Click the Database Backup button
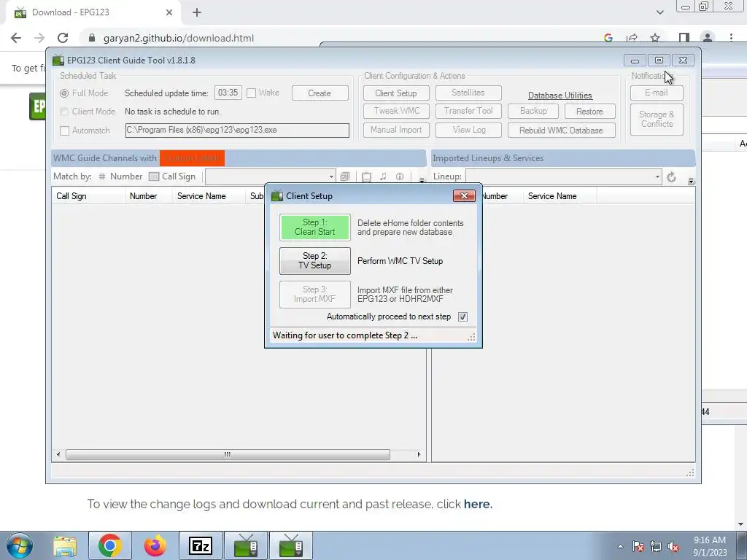This screenshot has height=560, width=747. tap(533, 111)
